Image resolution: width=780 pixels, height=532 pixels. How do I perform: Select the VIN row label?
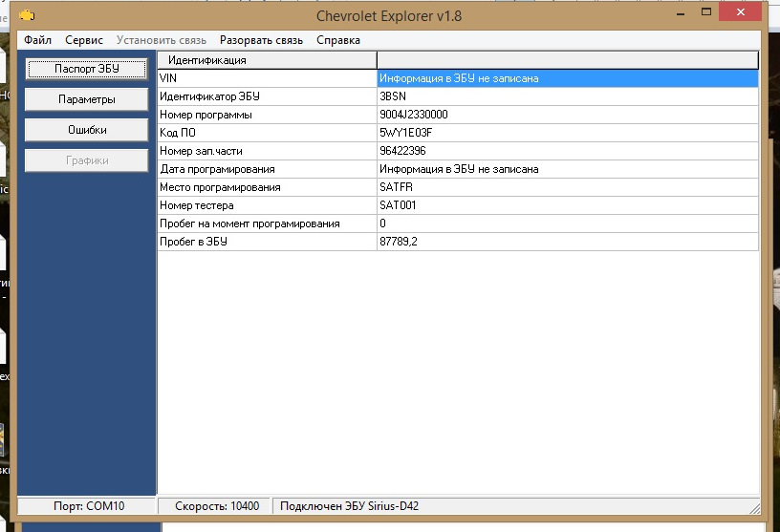click(268, 78)
